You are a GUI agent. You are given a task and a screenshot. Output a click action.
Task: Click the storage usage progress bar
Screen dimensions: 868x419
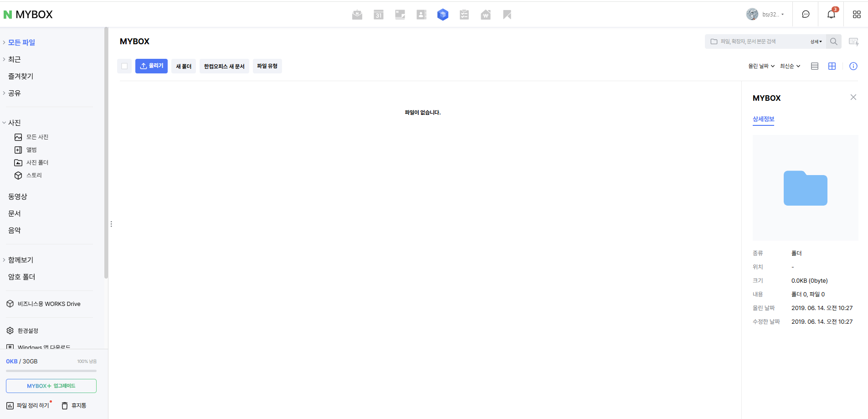coord(51,371)
